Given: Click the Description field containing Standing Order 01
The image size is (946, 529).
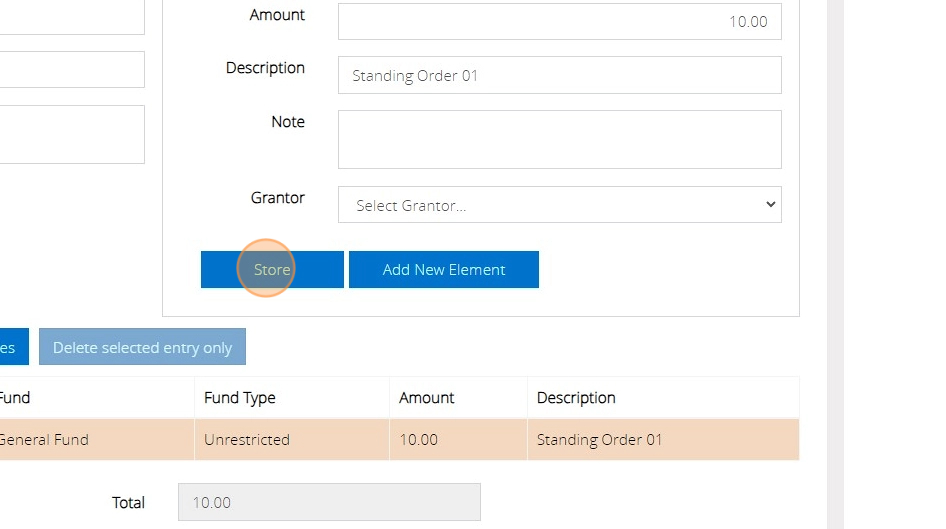Looking at the screenshot, I should pyautogui.click(x=559, y=75).
